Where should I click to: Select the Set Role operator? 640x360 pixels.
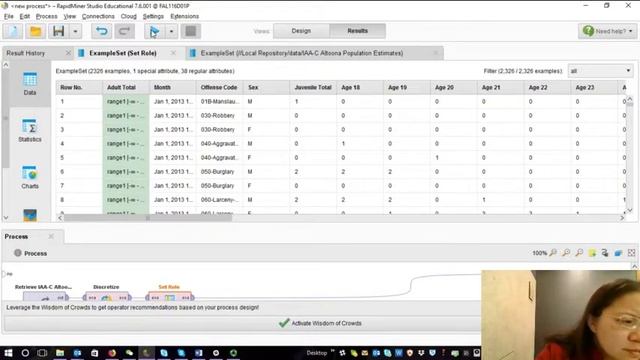(x=170, y=297)
